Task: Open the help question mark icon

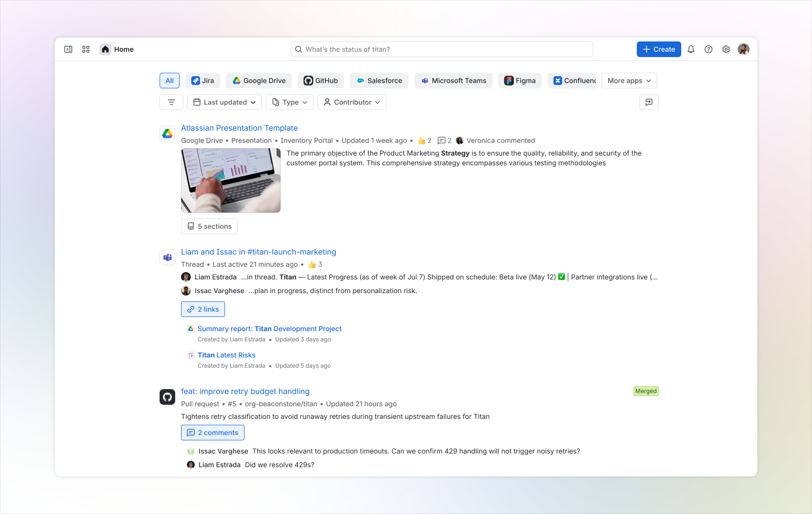Action: (709, 49)
